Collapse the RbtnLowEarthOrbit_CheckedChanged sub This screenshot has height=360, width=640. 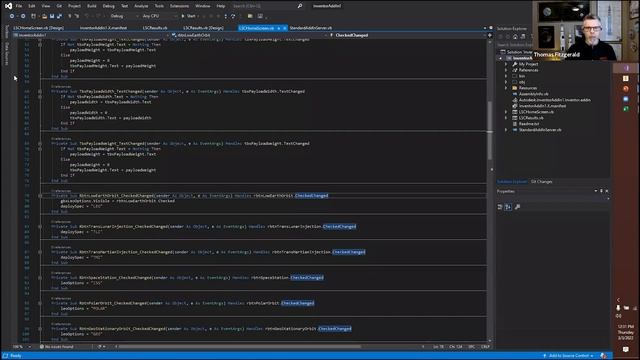pyautogui.click(x=40, y=196)
